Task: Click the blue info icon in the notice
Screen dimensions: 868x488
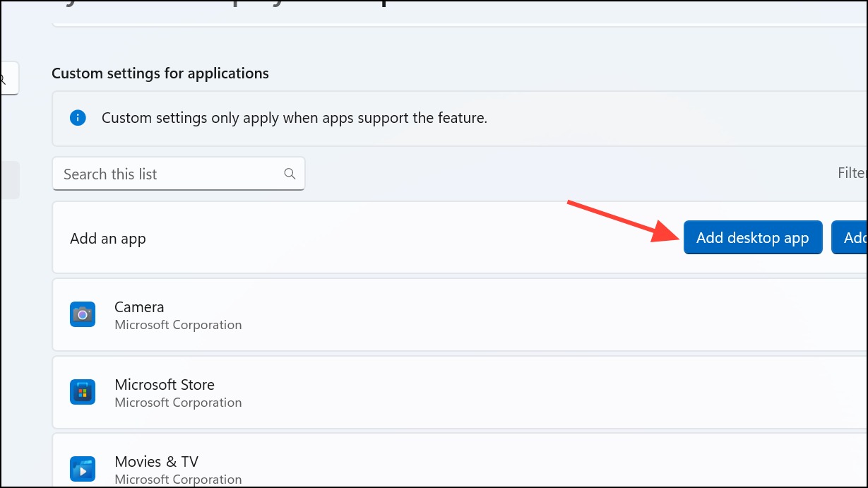Action: [78, 117]
